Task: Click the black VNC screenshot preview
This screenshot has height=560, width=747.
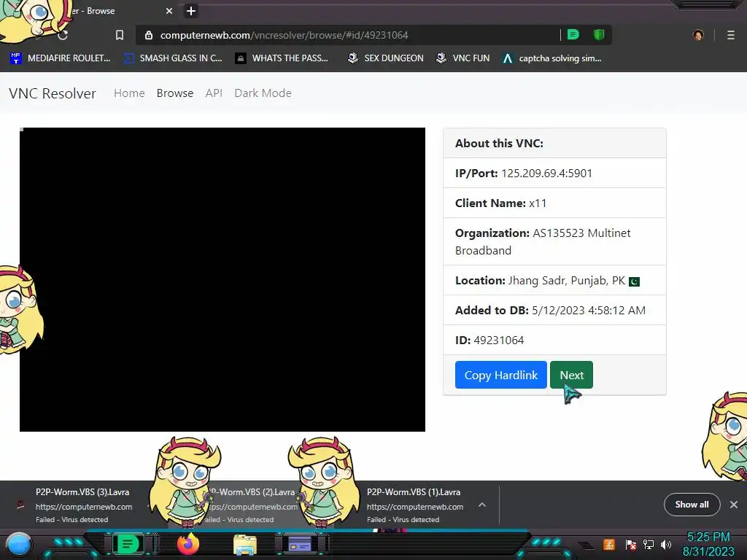Action: tap(222, 279)
